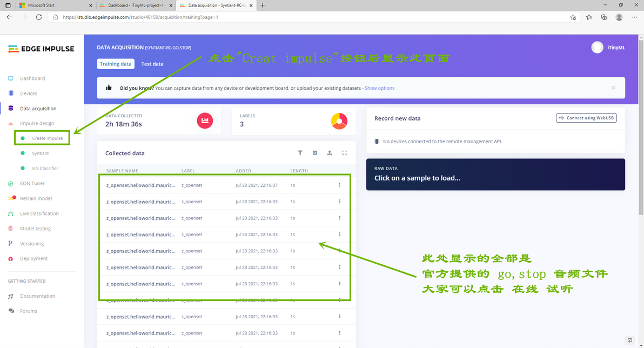Screen dimensions: 644x348
Task: Click the Show options link
Action: 379,88
